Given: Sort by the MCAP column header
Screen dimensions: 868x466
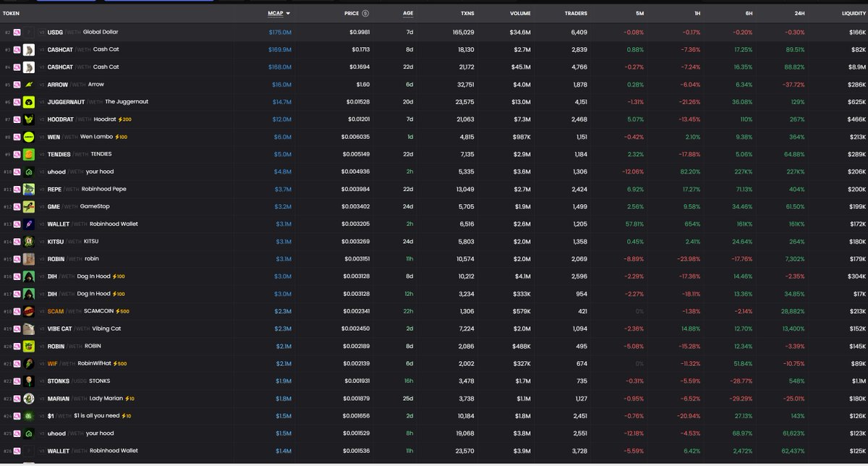Looking at the screenshot, I should click(x=275, y=13).
